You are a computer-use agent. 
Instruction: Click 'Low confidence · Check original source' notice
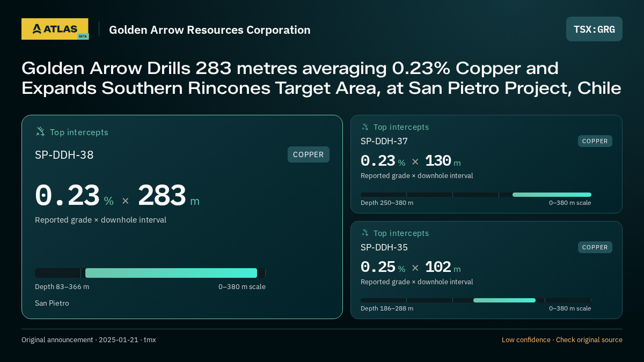[562, 340]
